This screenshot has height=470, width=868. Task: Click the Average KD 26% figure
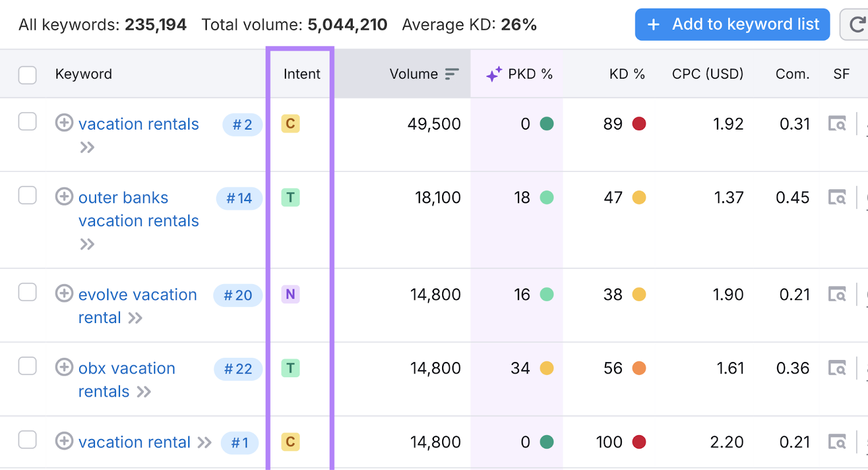pyautogui.click(x=519, y=25)
